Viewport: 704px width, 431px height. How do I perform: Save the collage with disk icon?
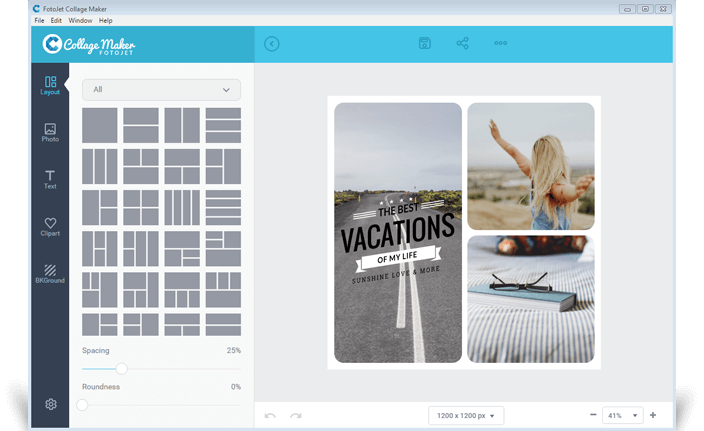tap(425, 43)
